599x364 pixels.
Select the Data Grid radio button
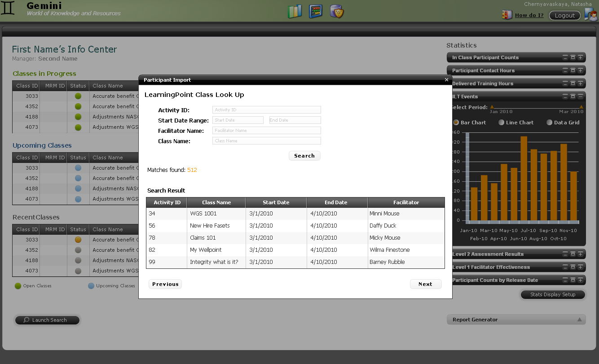[x=549, y=123]
